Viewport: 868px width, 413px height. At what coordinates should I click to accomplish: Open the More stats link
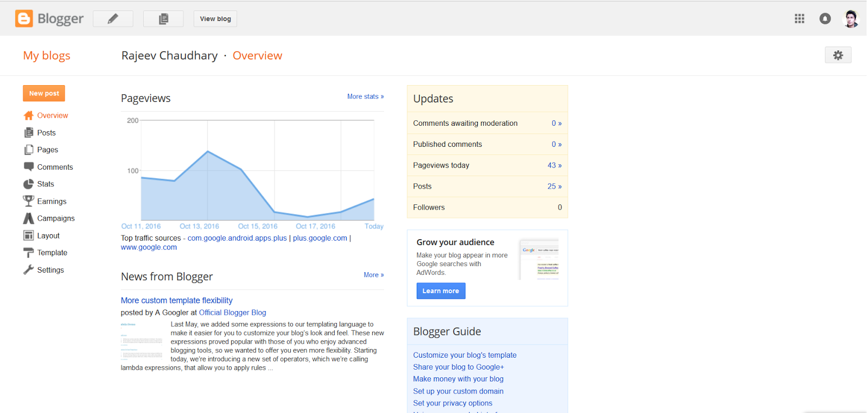(x=366, y=96)
